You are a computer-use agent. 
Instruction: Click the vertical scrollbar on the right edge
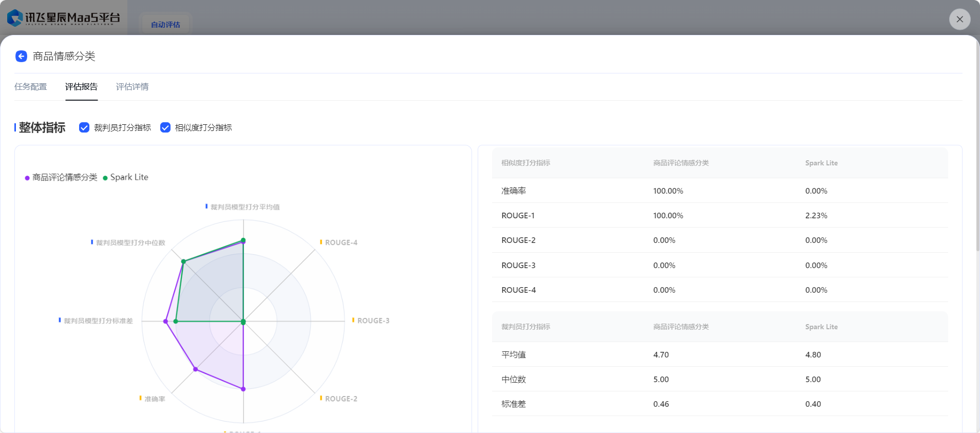coord(977,154)
